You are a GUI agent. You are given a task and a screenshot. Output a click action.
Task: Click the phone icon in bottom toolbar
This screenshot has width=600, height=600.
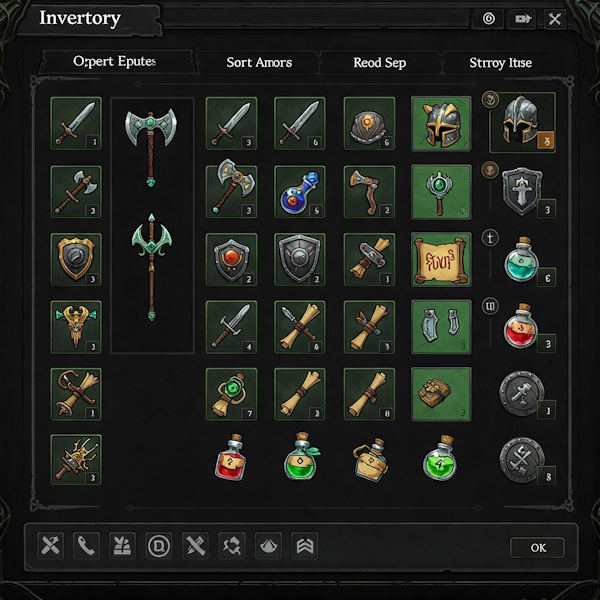[x=86, y=545]
